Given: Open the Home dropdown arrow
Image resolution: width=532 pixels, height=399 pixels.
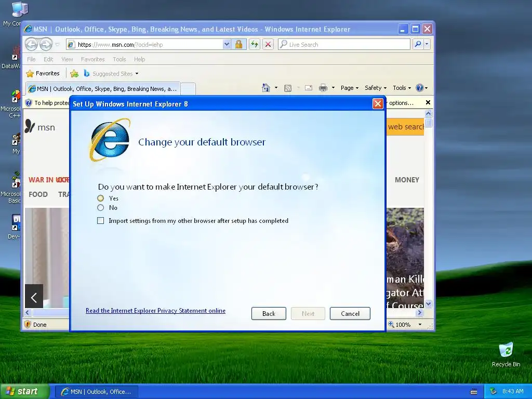Looking at the screenshot, I should pos(276,88).
